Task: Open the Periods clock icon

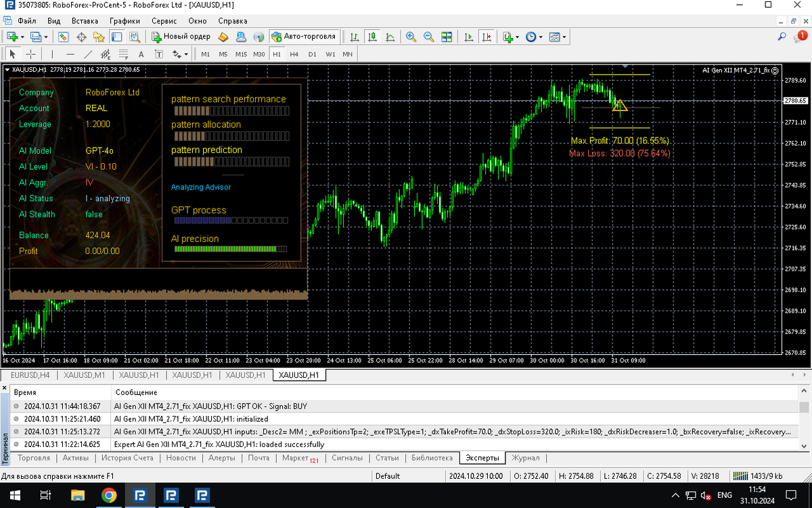Action: click(531, 37)
